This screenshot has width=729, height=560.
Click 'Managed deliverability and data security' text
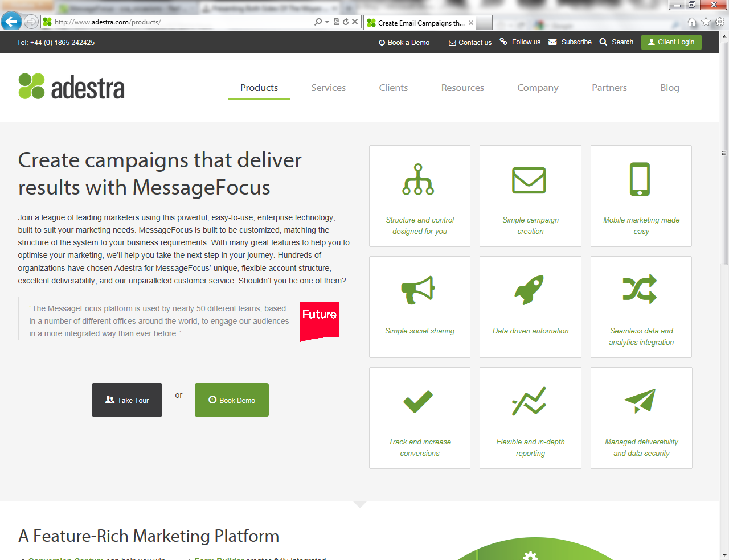tap(641, 447)
